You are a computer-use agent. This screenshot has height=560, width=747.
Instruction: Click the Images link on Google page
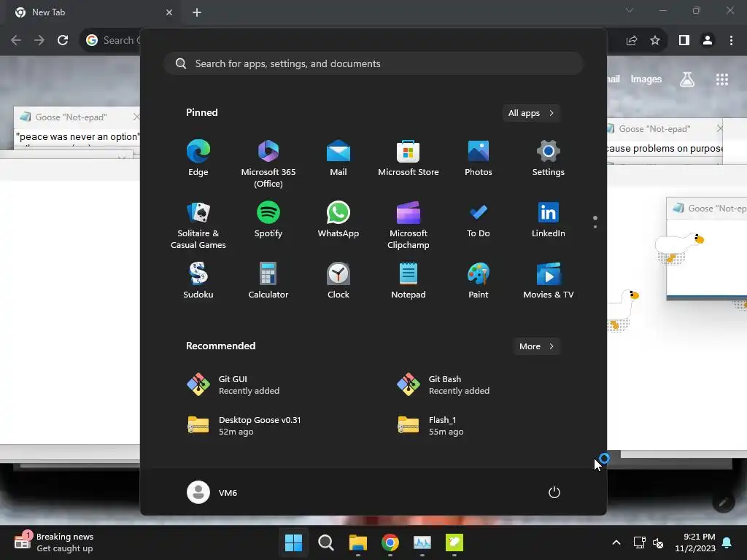[x=646, y=79]
